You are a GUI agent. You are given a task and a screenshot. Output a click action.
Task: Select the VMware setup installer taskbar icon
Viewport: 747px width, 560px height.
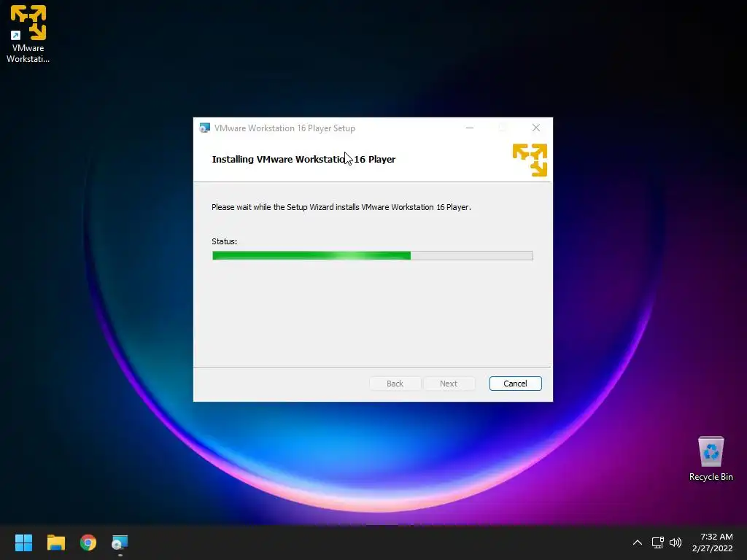click(120, 542)
